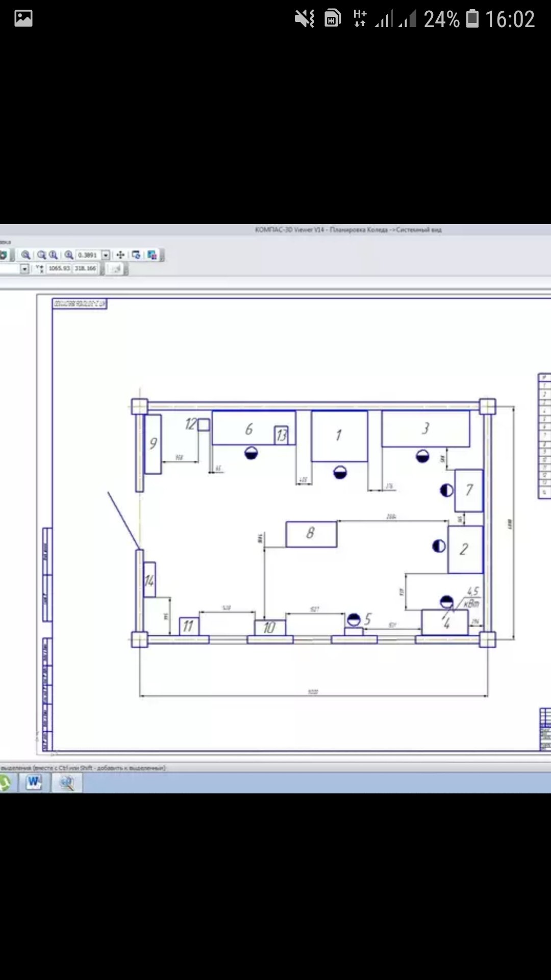Tap the gallery image icon in status bar
Viewport: 551px width, 980px height.
pyautogui.click(x=23, y=19)
